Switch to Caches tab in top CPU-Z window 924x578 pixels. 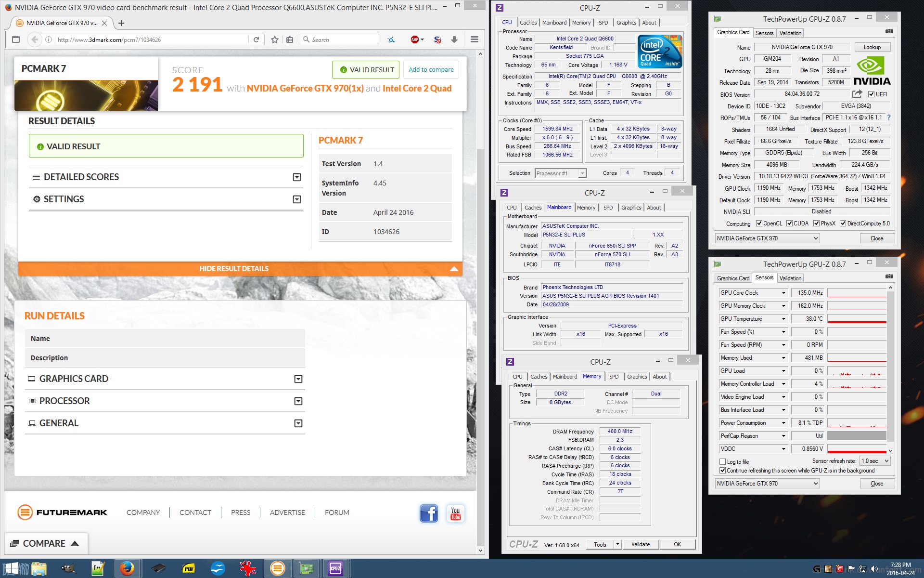[x=528, y=23]
